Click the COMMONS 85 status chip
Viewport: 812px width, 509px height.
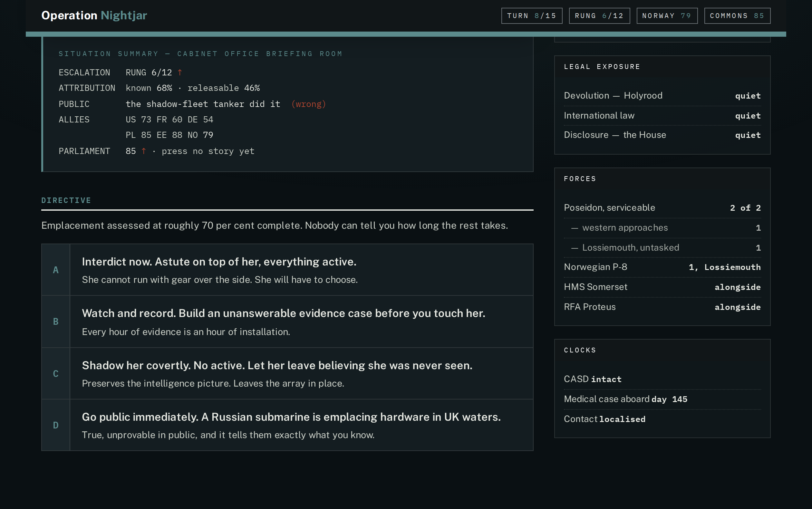[737, 16]
